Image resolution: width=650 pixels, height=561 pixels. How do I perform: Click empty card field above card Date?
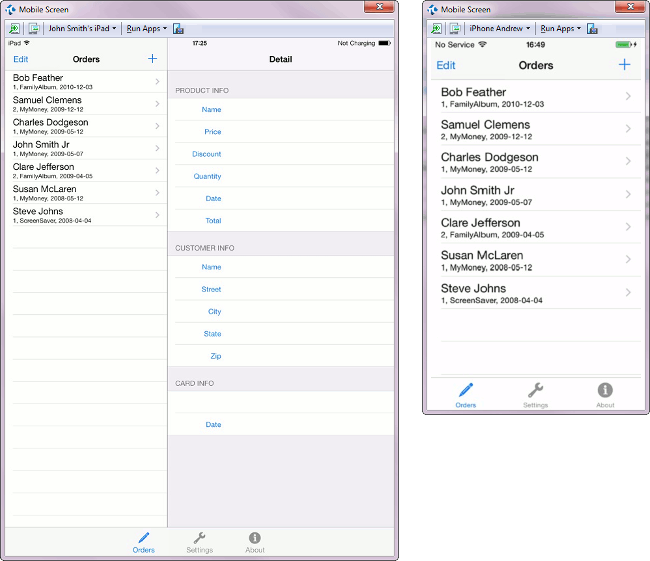[281, 402]
